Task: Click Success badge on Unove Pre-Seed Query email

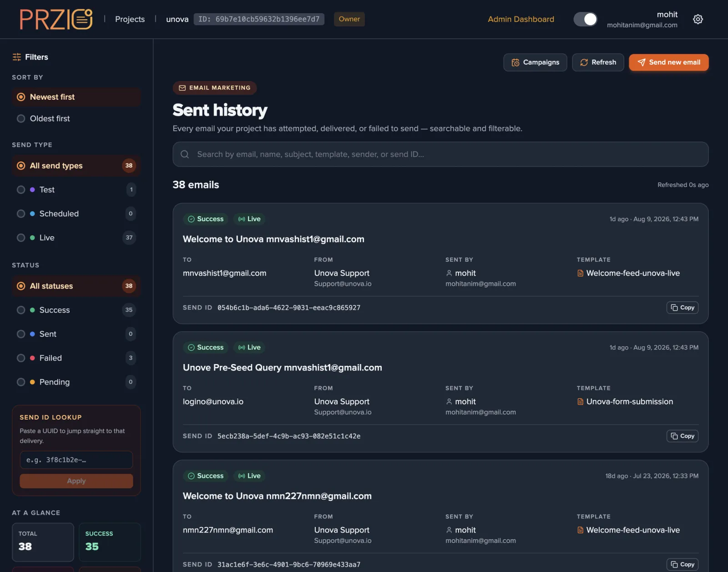Action: pyautogui.click(x=206, y=347)
